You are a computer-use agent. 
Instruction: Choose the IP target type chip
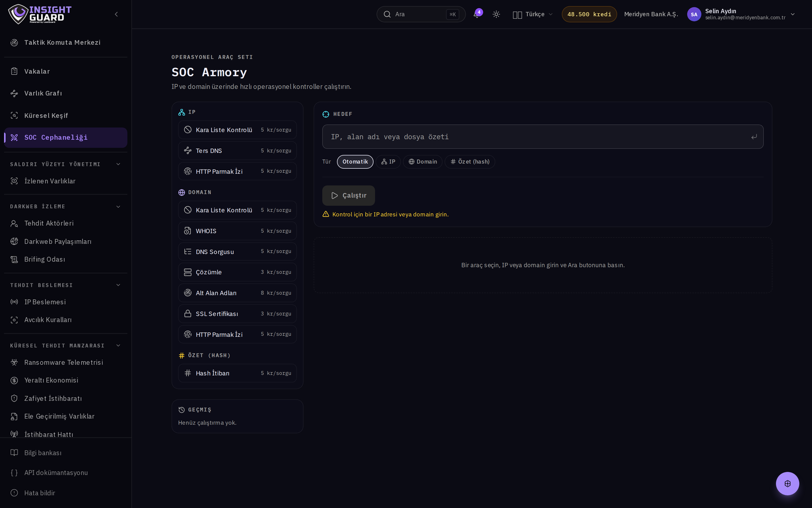tap(388, 162)
